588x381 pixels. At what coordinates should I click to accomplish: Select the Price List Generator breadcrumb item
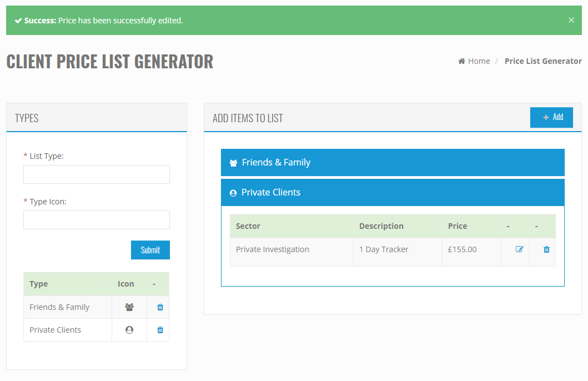click(x=543, y=61)
